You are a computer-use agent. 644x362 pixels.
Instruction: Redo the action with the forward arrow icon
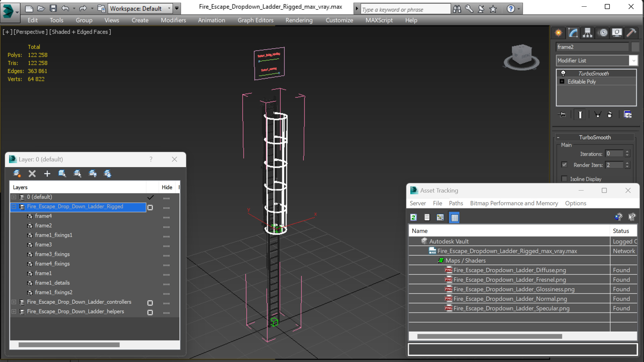(x=83, y=8)
